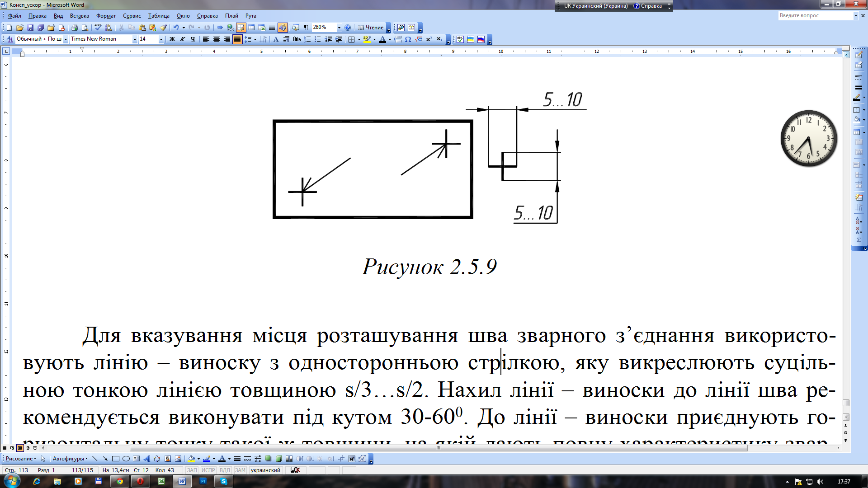This screenshot has width=868, height=488.
Task: Open the font size dropdown
Action: pyautogui.click(x=160, y=39)
